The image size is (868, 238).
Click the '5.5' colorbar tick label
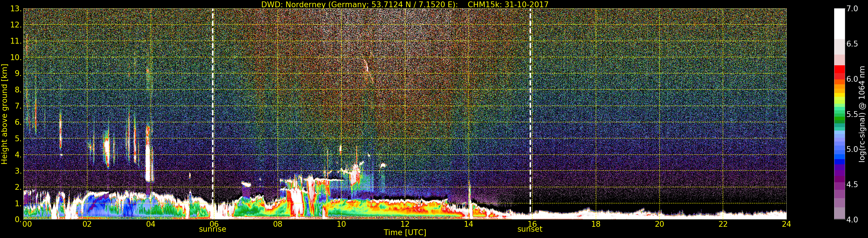pos(852,114)
